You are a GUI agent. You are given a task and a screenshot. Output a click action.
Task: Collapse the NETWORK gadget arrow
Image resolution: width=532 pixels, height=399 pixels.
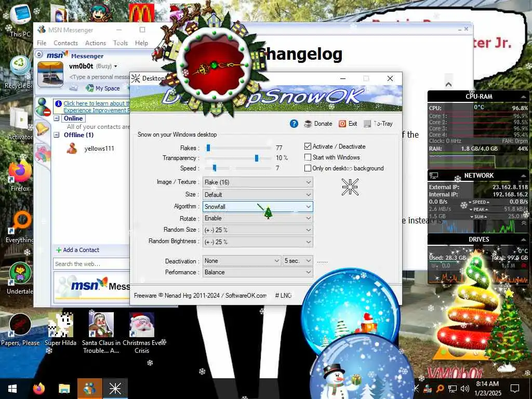524,176
